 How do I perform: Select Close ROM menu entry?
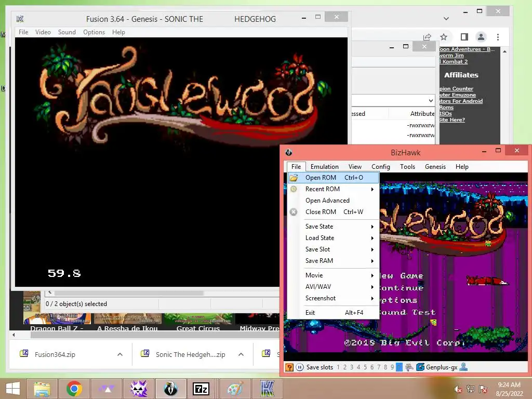point(333,212)
